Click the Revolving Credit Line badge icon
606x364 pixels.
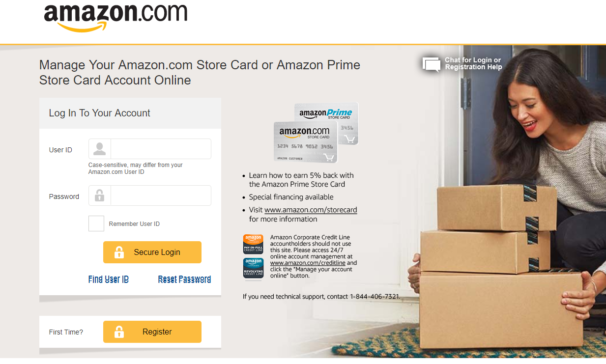[253, 268]
